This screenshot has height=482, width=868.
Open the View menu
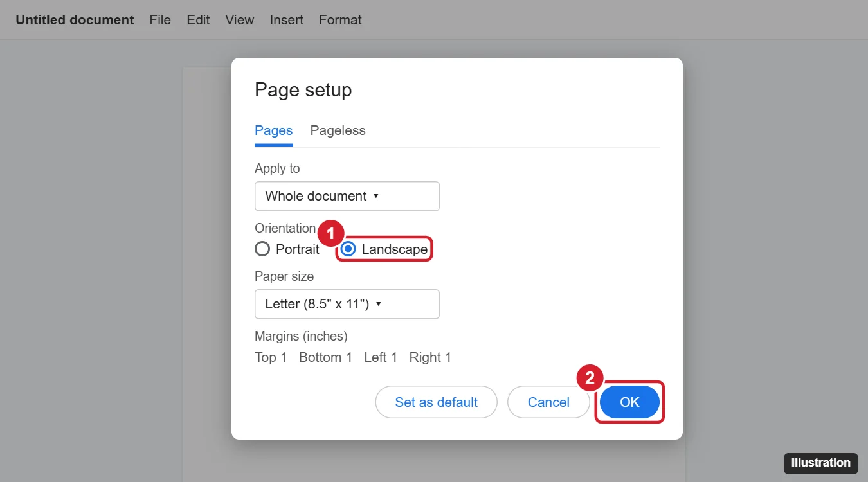tap(240, 20)
